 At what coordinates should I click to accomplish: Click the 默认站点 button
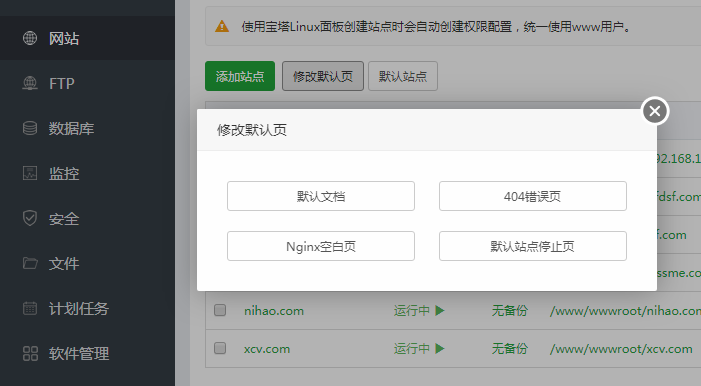click(403, 76)
